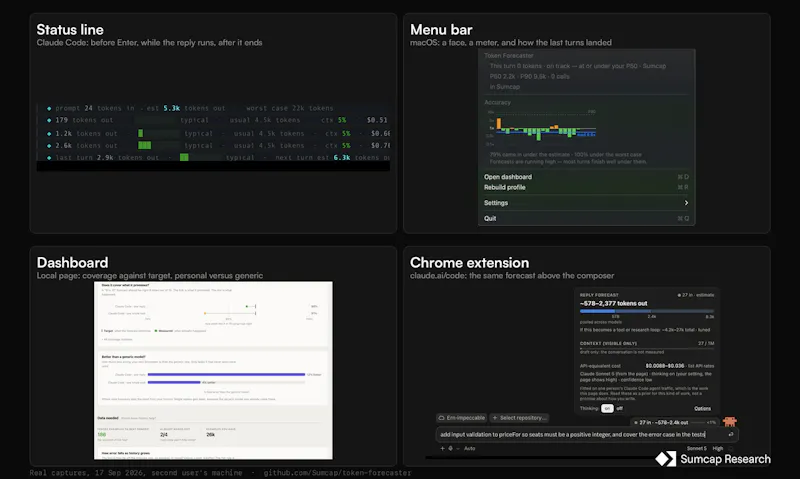
Task: Open the High effort selector
Action: (718, 448)
